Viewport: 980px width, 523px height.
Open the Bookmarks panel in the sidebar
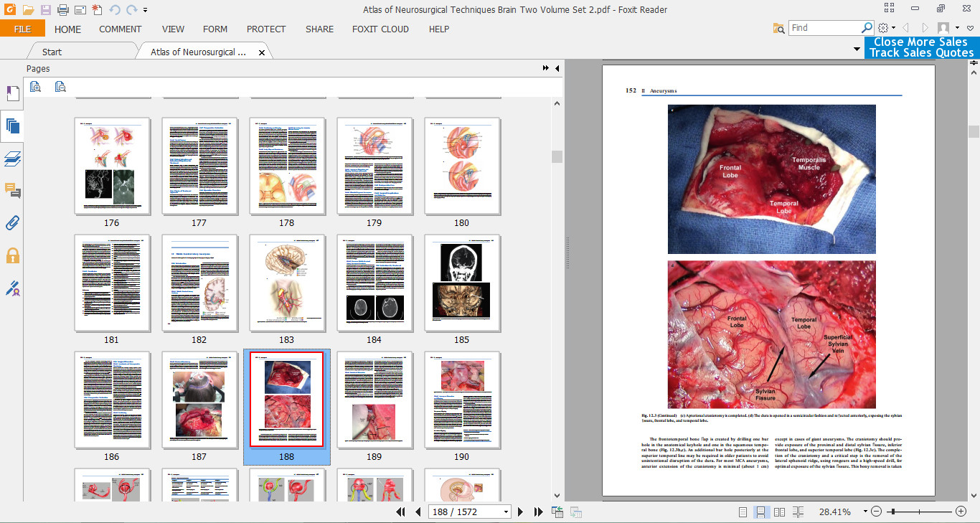pyautogui.click(x=12, y=94)
